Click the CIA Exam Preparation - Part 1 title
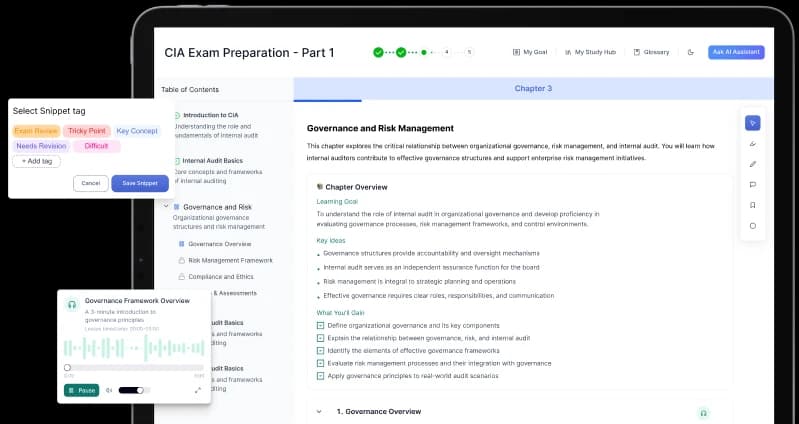This screenshot has width=799, height=424. tap(249, 53)
